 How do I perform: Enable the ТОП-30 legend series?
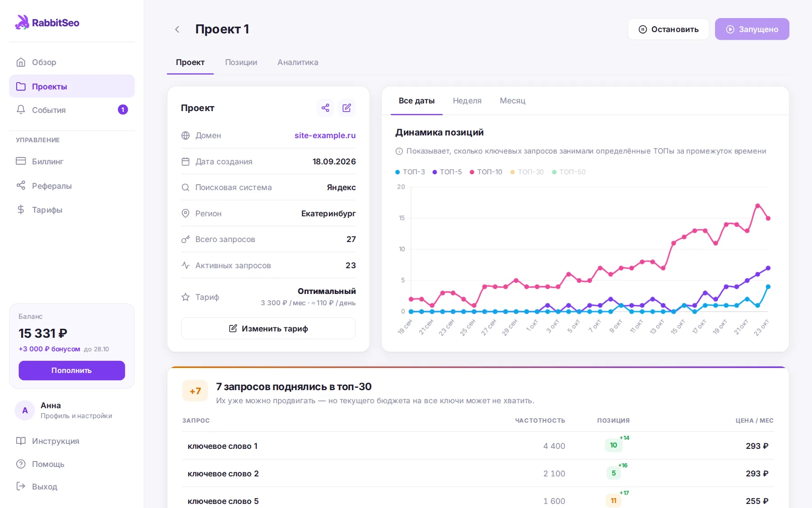pos(527,172)
